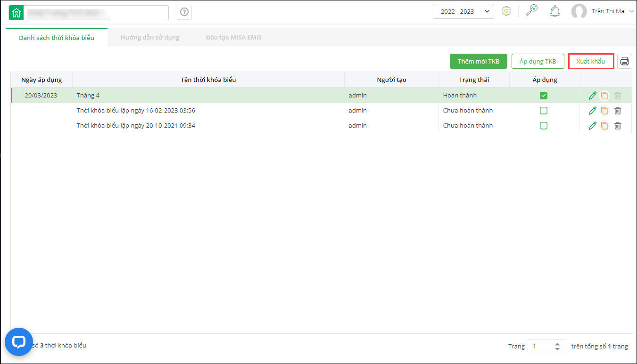Edit the Tháng 4 timetable with the pencil icon

click(x=593, y=96)
